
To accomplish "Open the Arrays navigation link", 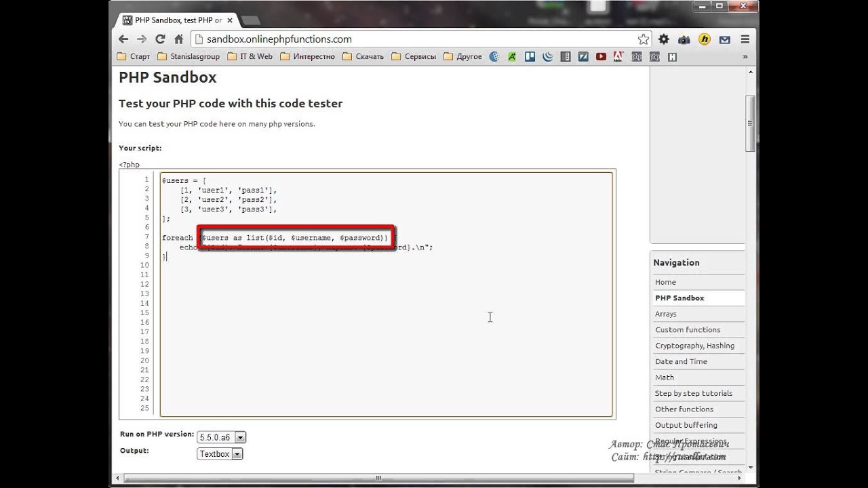I will click(x=666, y=314).
